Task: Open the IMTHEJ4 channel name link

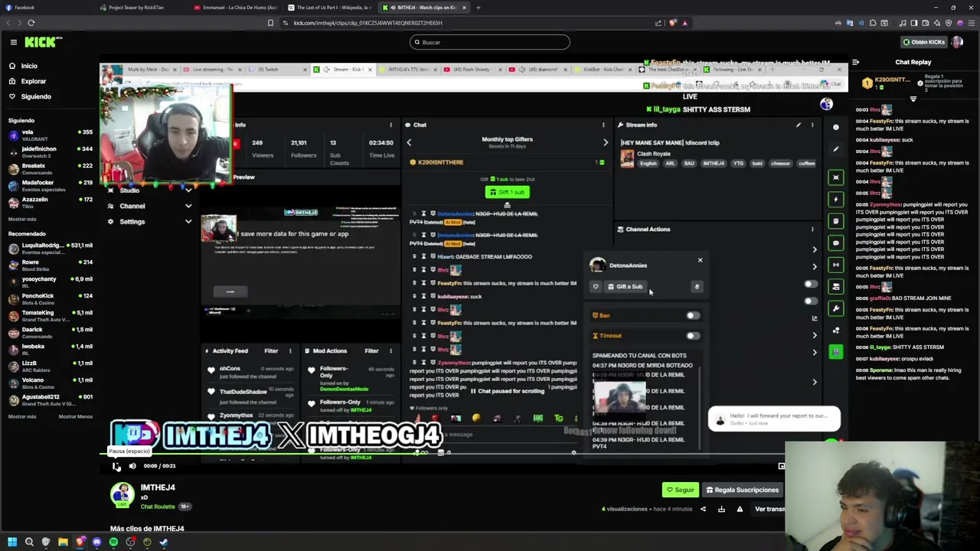Action: pos(158,487)
